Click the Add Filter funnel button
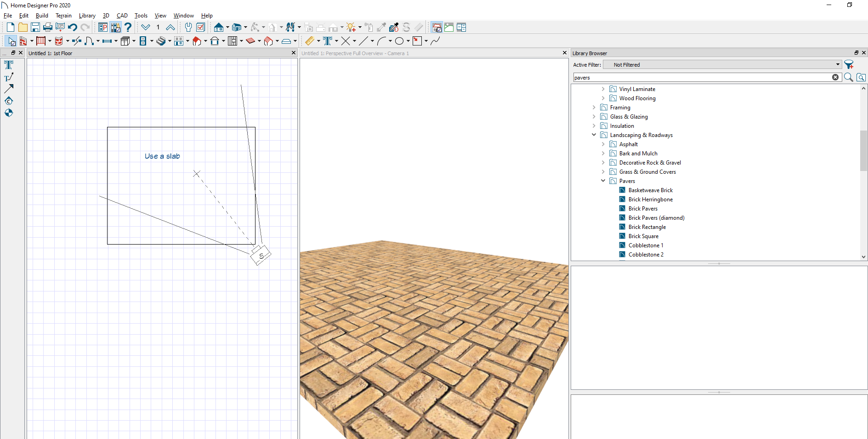This screenshot has width=868, height=439. [849, 65]
